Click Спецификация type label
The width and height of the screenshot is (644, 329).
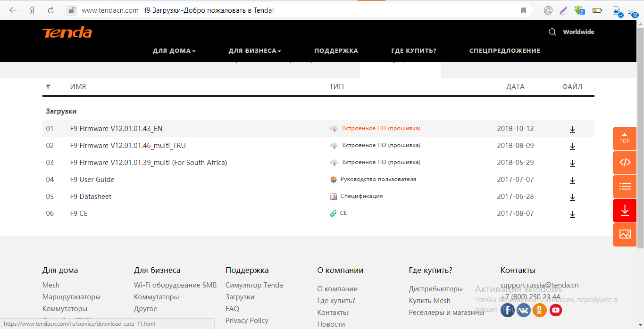coord(361,196)
